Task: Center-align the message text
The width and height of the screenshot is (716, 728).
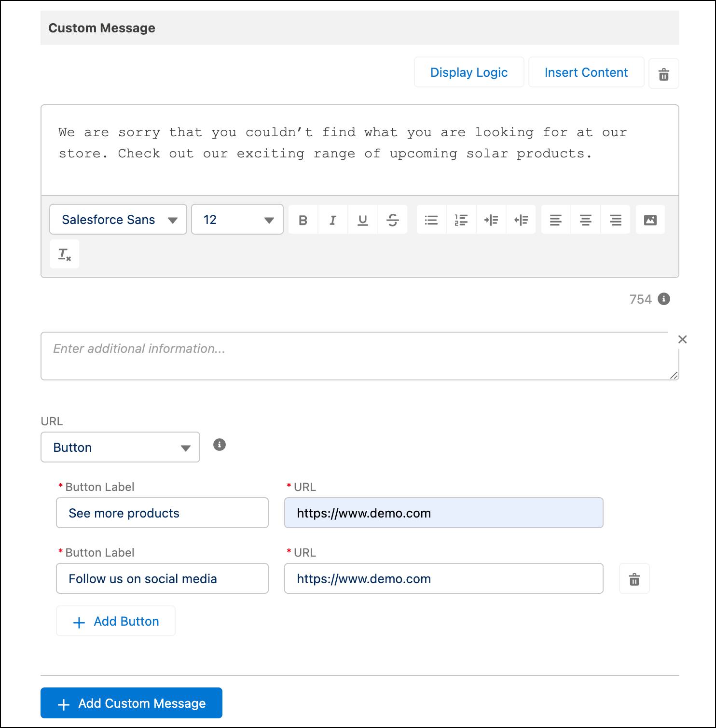Action: pyautogui.click(x=585, y=219)
